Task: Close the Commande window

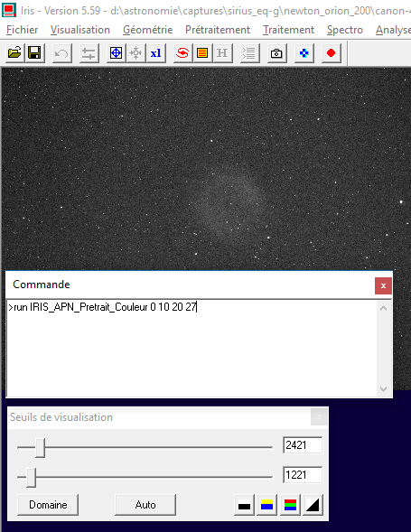Action: (383, 285)
